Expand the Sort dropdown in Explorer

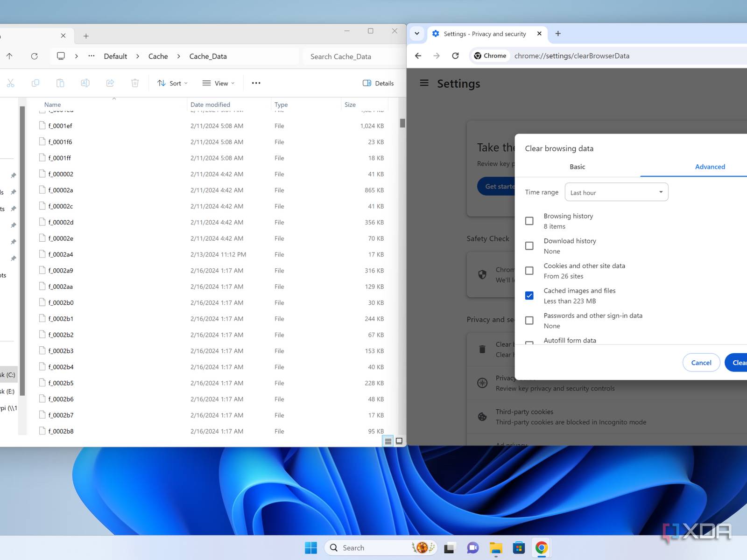tap(172, 83)
